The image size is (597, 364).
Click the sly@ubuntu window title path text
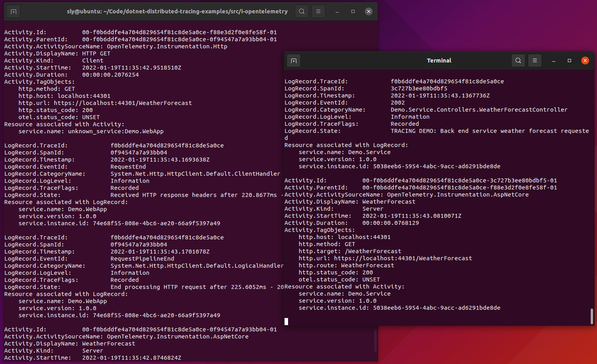[x=177, y=11]
